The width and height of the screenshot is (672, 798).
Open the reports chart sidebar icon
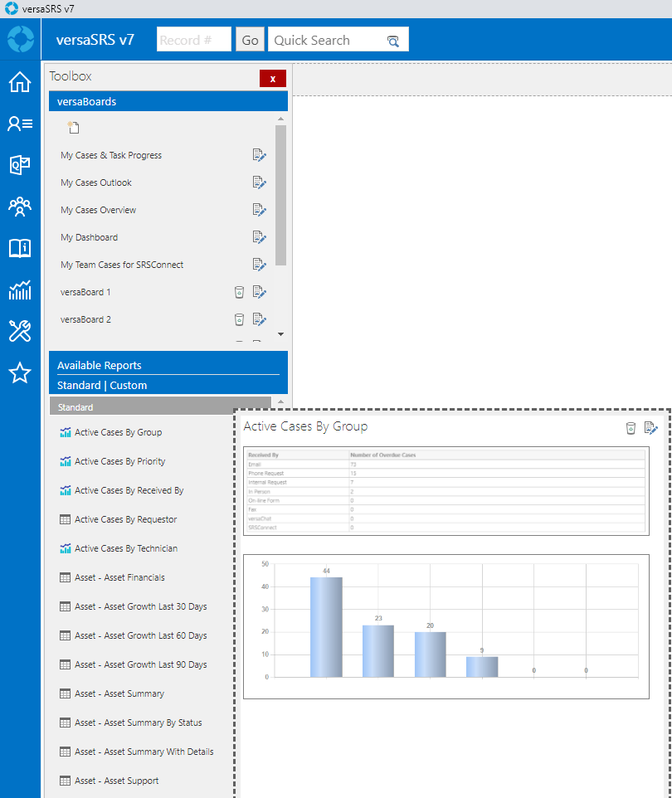(20, 290)
